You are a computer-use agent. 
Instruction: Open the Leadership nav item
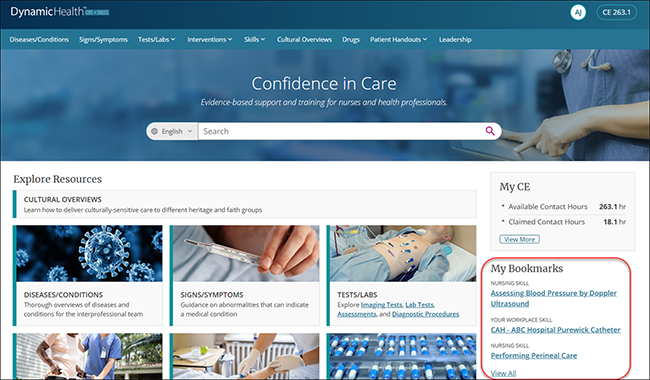tap(455, 39)
